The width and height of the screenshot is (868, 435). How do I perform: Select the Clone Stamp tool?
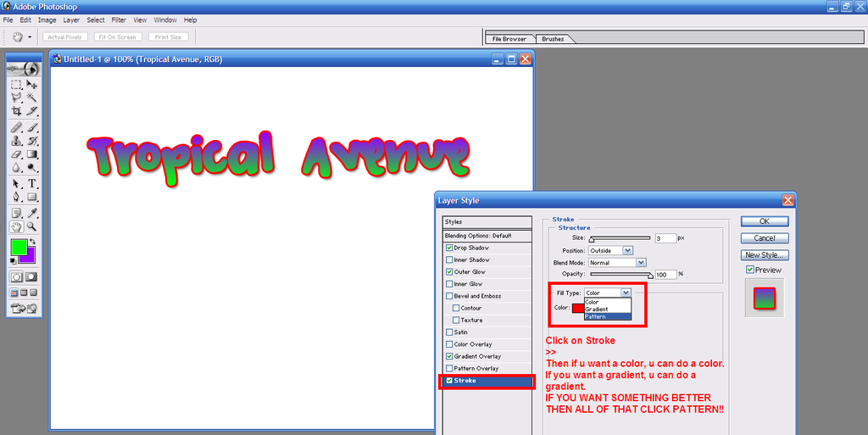tap(17, 141)
